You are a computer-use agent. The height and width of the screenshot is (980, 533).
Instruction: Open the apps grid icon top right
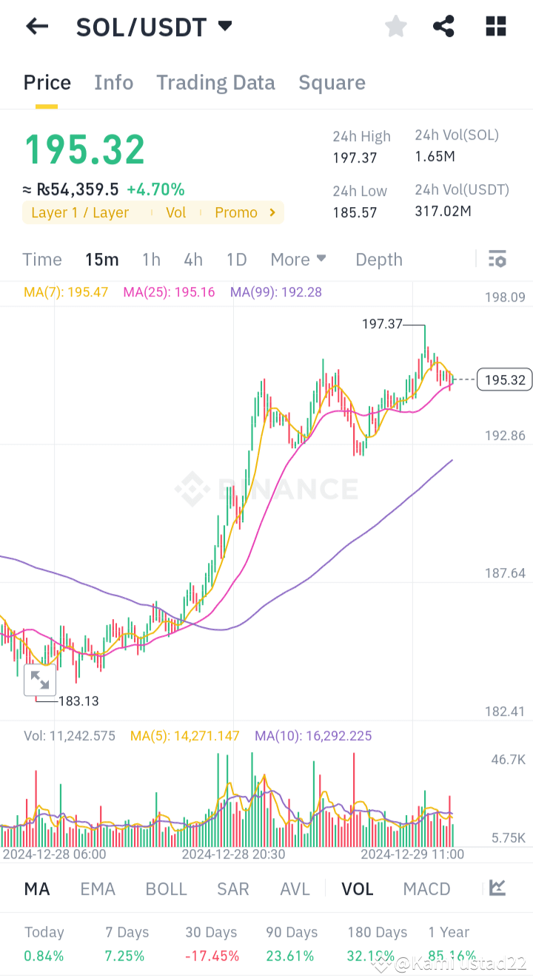click(495, 26)
